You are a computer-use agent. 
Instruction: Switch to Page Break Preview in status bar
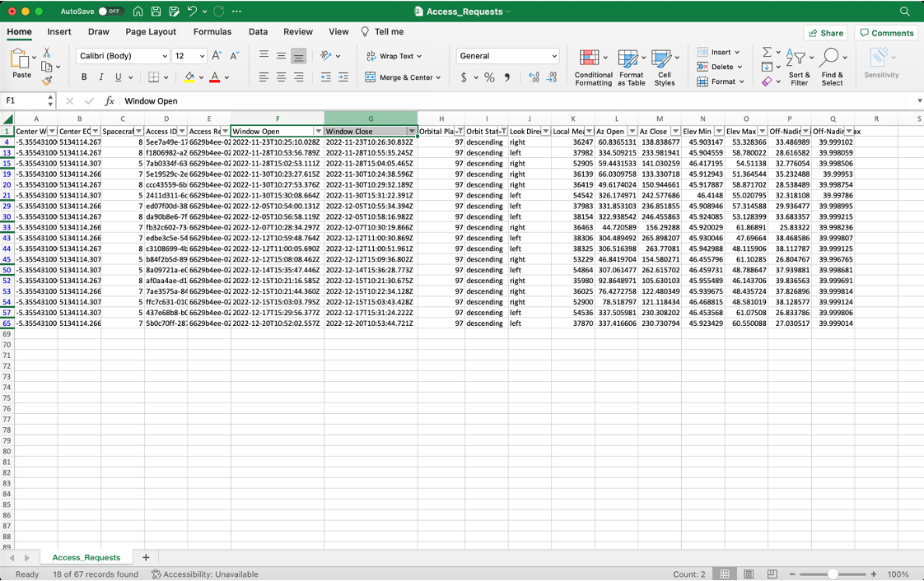tap(772, 574)
